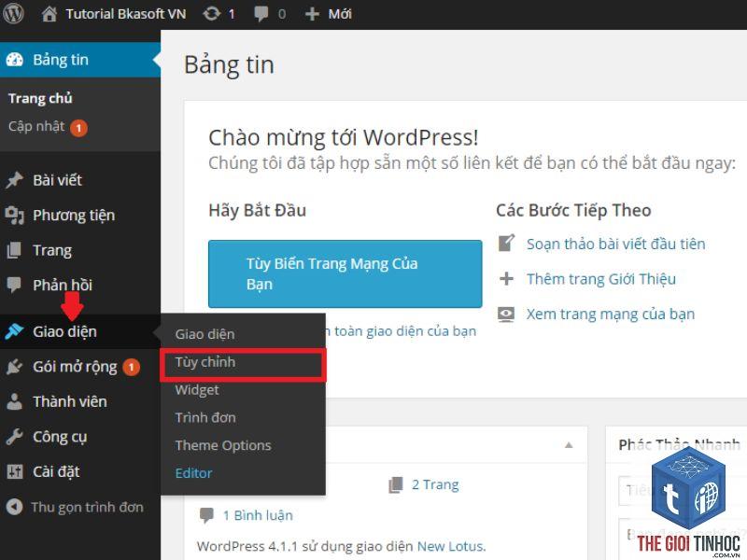Click Thu gọn trình đơn to collapse sidebar
Viewport: 747px width, 560px height.
87,507
